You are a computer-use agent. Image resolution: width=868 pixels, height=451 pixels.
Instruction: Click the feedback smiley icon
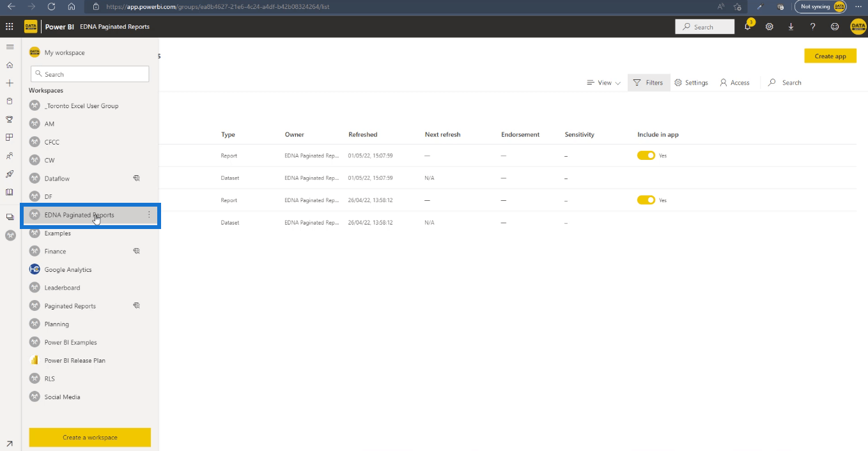point(835,27)
